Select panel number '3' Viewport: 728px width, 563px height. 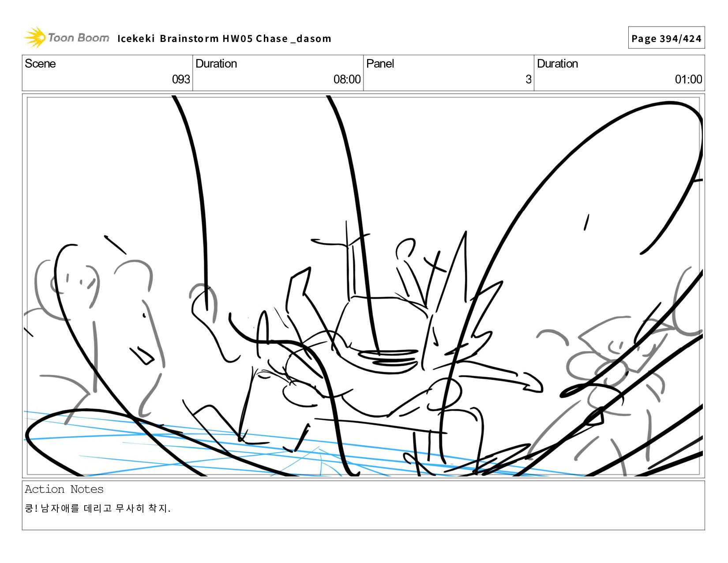(528, 79)
